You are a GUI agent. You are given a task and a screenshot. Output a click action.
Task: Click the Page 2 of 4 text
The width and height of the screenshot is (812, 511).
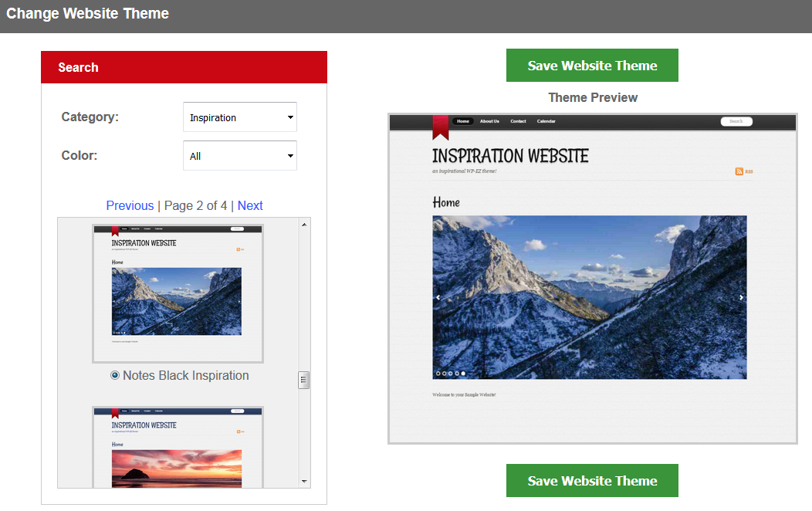pyautogui.click(x=196, y=205)
